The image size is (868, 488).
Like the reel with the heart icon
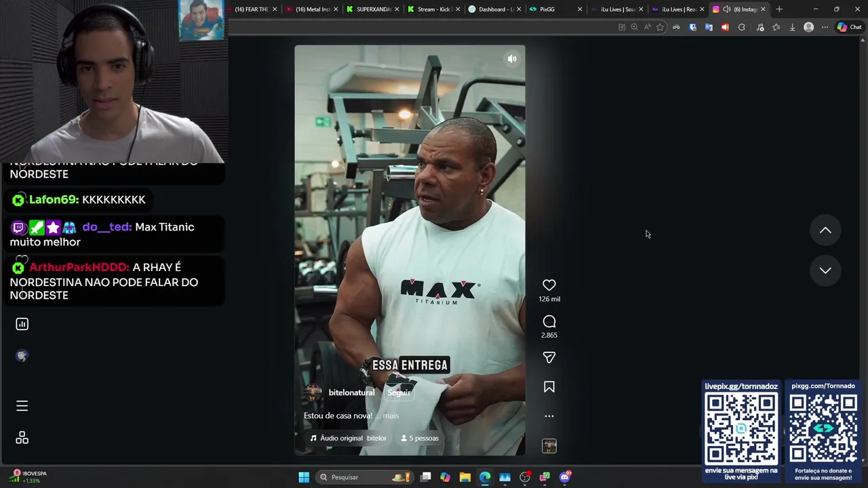[x=549, y=285]
